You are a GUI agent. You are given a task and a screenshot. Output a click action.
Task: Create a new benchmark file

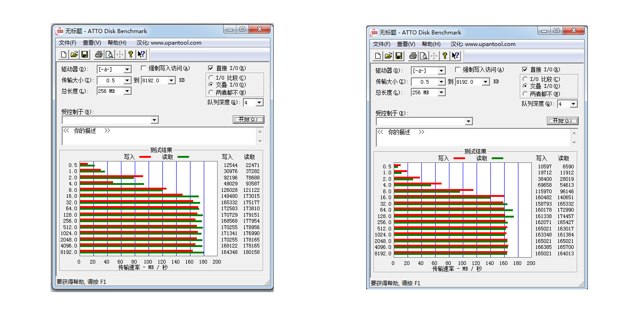pos(64,54)
